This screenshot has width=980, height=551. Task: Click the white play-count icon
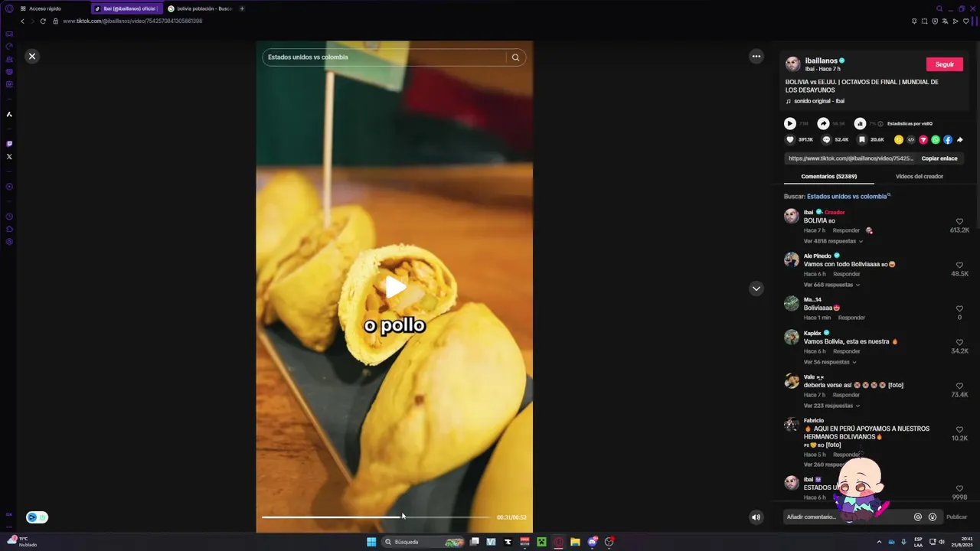pyautogui.click(x=789, y=123)
